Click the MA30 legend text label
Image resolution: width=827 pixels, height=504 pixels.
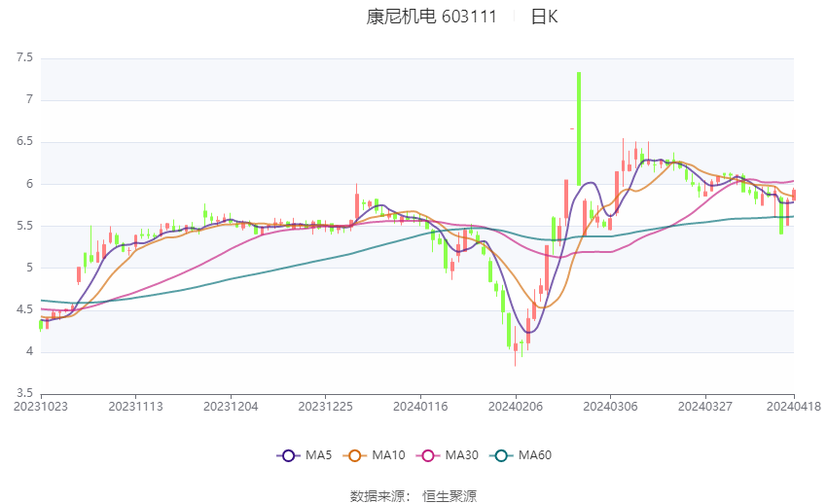tap(463, 454)
